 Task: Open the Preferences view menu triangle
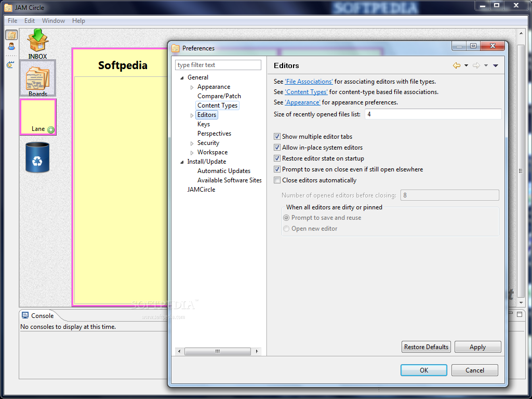point(496,65)
